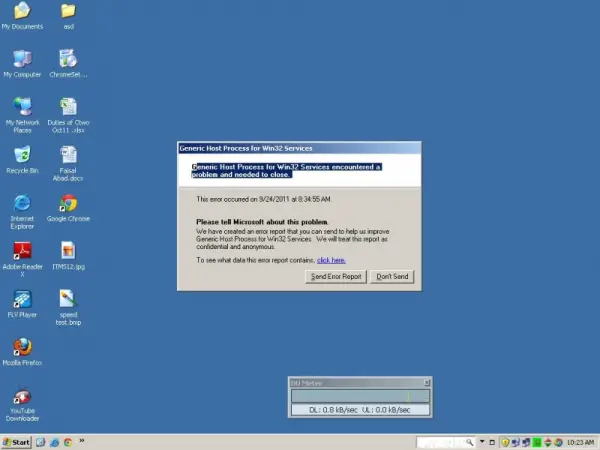The image size is (600, 450).
Task: Expand Quick Launch overflow chevron
Action: [x=82, y=441]
